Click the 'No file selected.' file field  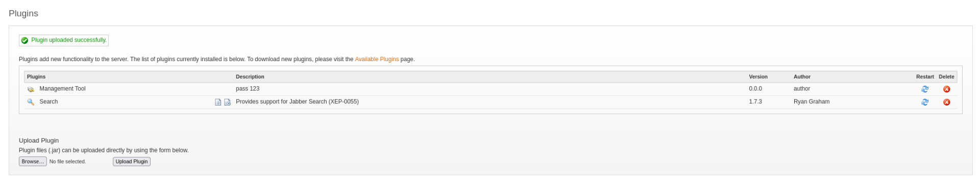67,162
